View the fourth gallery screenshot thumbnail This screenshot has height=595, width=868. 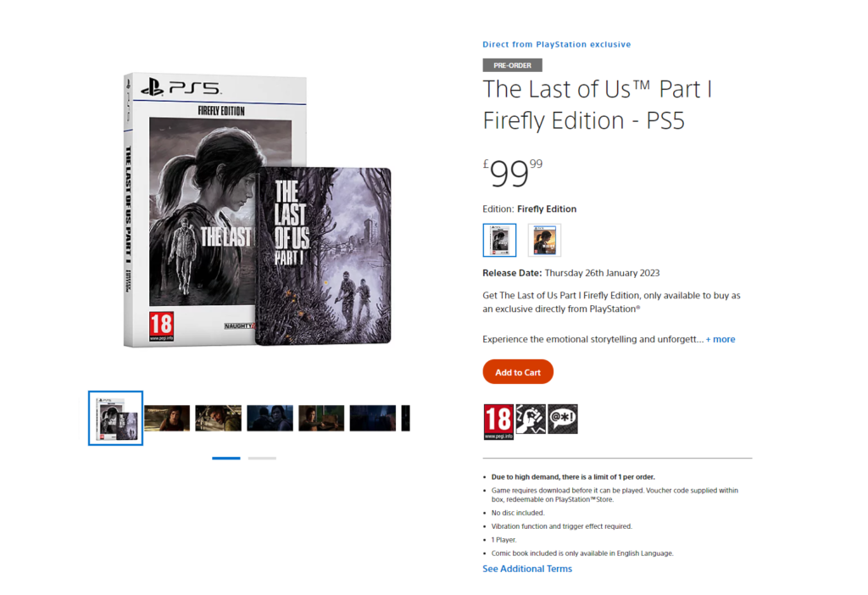point(270,418)
